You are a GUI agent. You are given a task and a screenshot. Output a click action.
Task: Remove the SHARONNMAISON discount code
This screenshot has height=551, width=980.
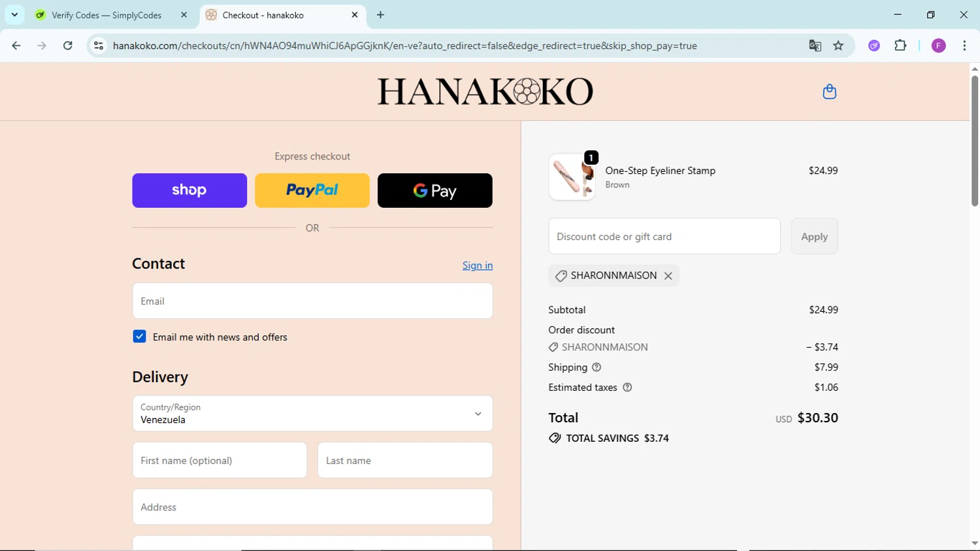[x=668, y=276]
